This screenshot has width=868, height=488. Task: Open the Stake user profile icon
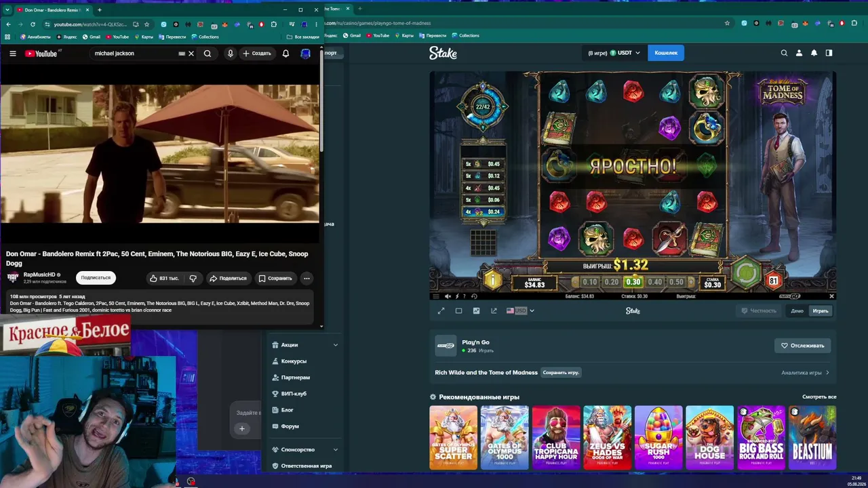(799, 53)
